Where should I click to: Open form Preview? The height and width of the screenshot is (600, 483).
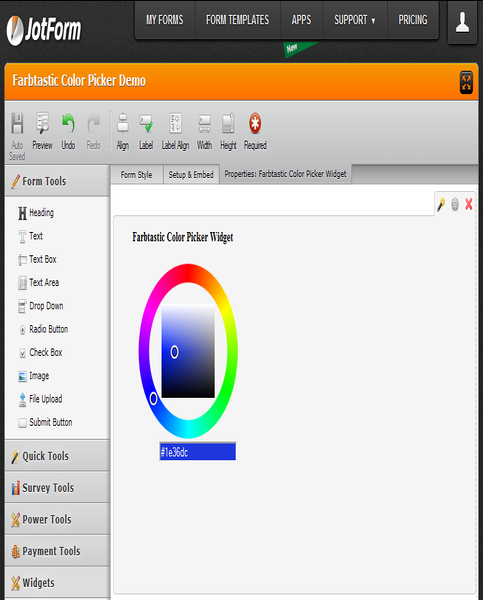(42, 131)
